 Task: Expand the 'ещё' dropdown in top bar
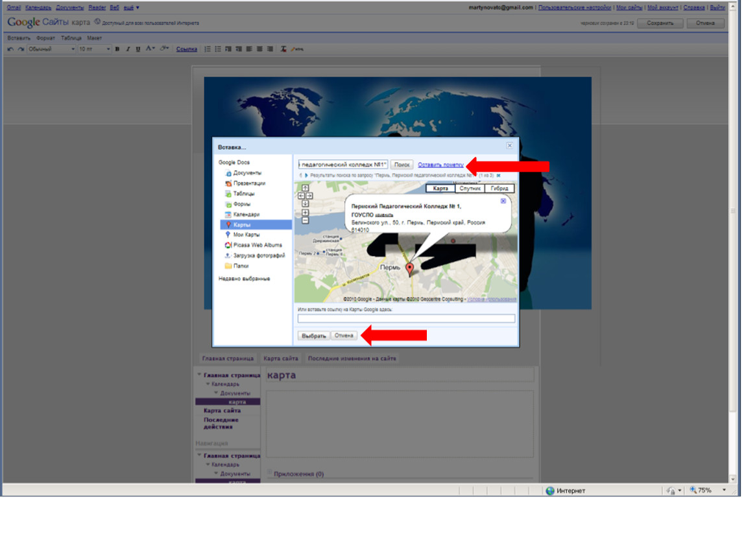[x=131, y=8]
